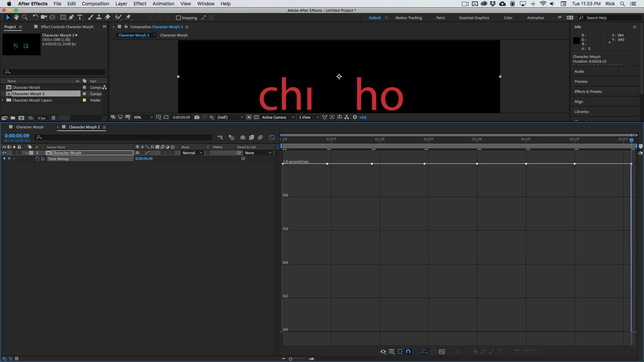644x362 pixels.
Task: Take snapshot with camera icon
Action: click(x=197, y=117)
